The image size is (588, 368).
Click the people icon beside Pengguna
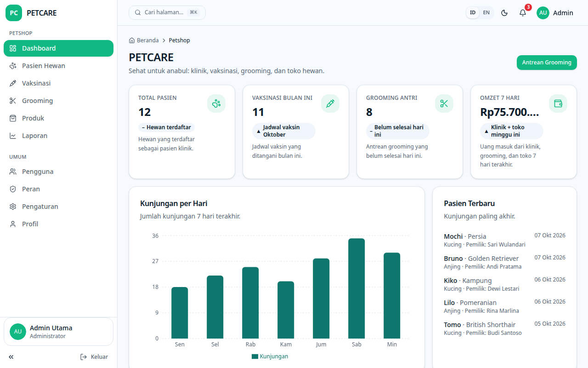[x=13, y=172]
